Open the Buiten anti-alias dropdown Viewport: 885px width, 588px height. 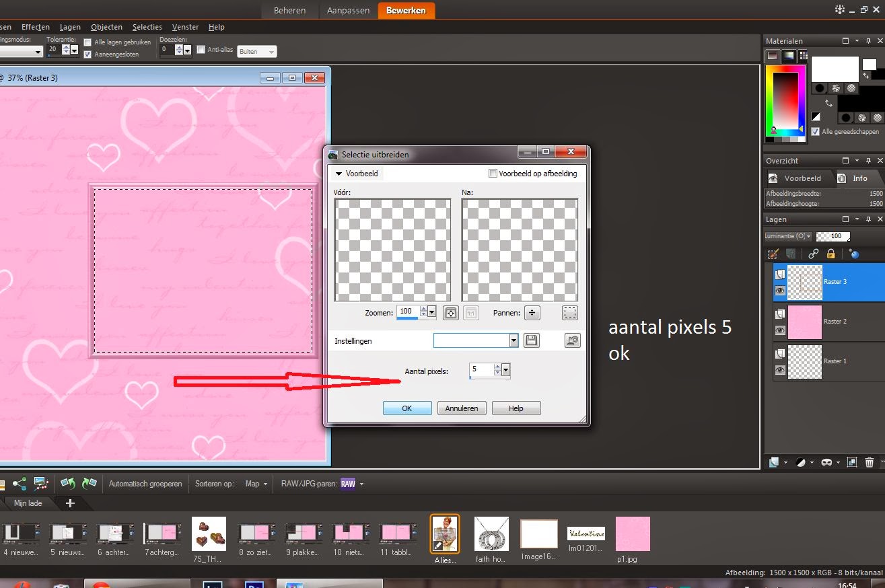point(257,51)
